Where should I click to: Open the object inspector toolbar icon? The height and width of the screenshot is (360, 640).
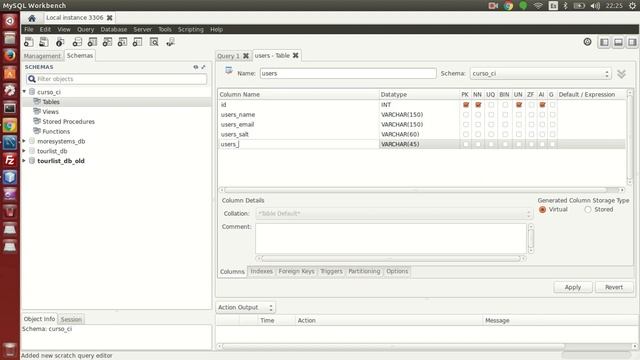[60, 42]
